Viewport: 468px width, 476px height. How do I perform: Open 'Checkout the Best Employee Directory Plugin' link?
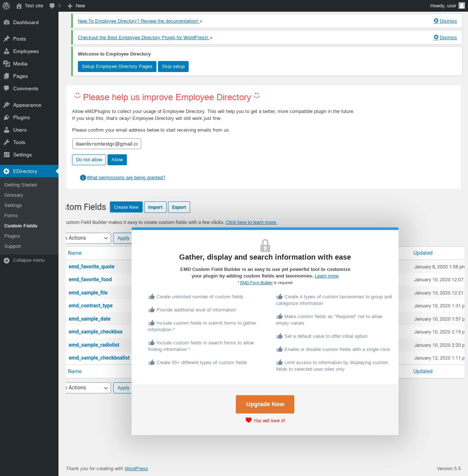tap(143, 38)
